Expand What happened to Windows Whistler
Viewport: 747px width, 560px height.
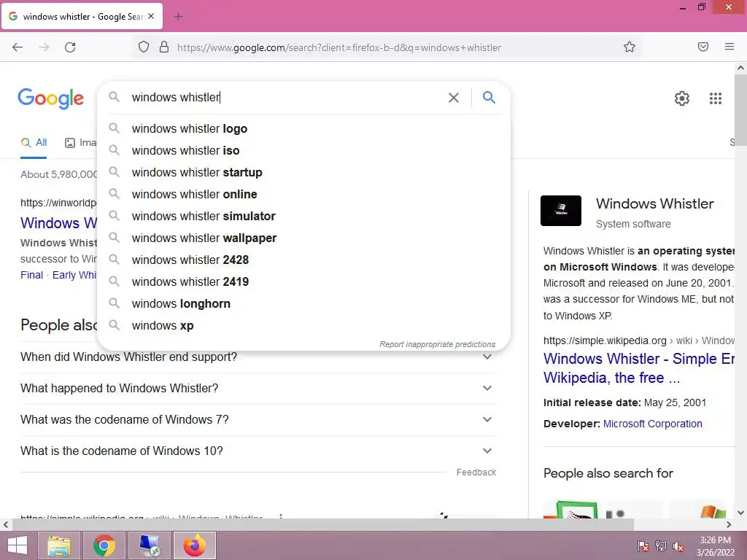258,389
